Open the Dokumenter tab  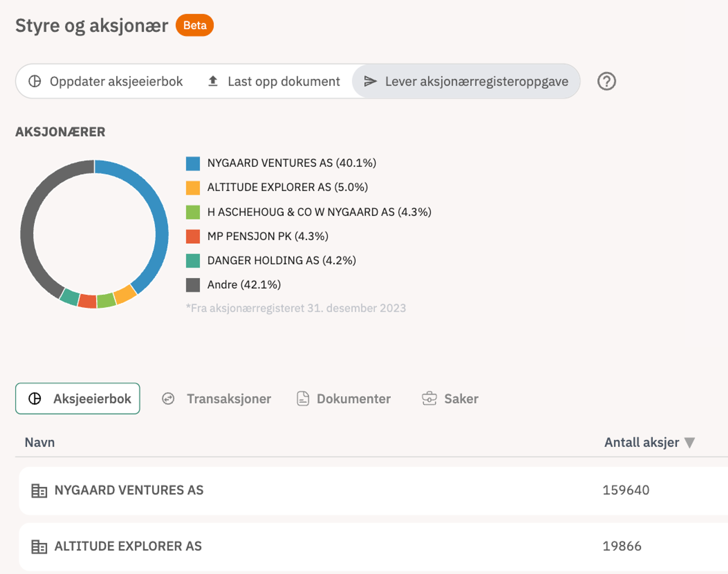(353, 399)
